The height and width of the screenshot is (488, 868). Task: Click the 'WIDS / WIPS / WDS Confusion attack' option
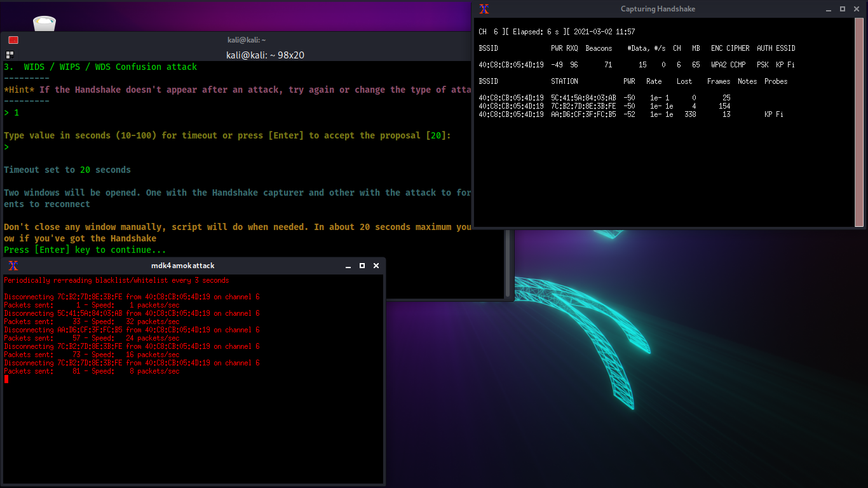pyautogui.click(x=100, y=67)
